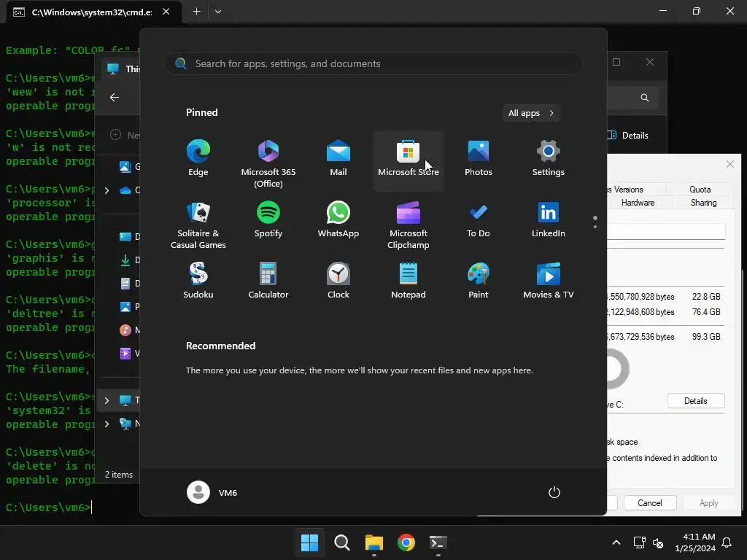747x560 pixels.
Task: Close the cmd.exe terminal tab
Action: 166,12
